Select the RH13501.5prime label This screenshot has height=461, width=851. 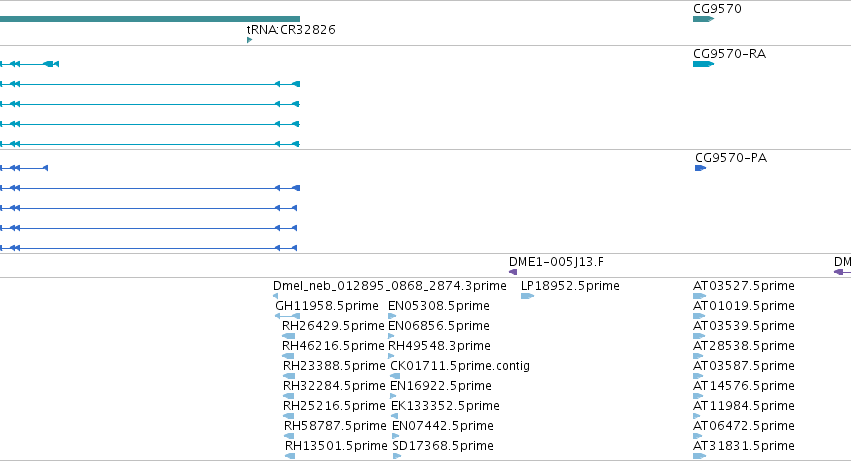coord(336,446)
